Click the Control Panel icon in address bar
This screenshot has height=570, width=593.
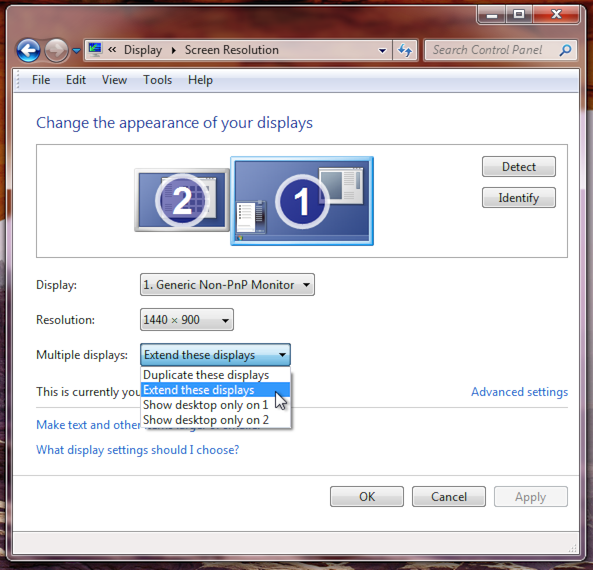click(x=95, y=50)
